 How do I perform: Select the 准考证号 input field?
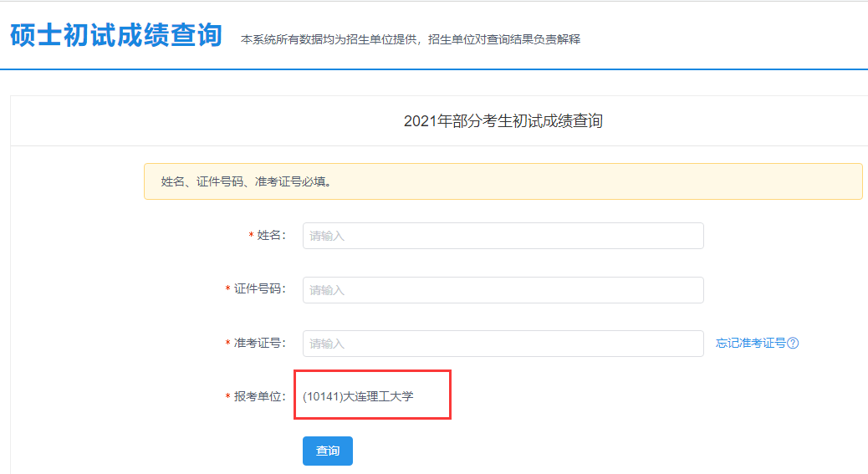(503, 344)
